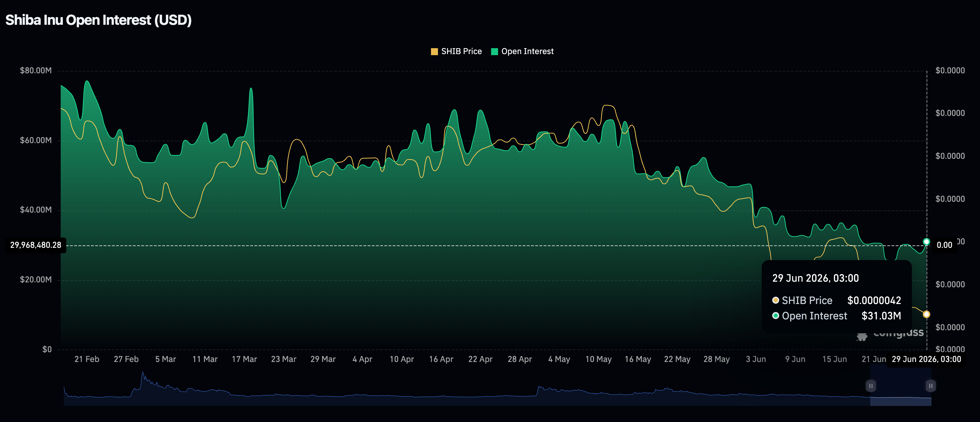Click the '3 Jun' date on the x-axis
The image size is (980, 422).
tap(755, 359)
